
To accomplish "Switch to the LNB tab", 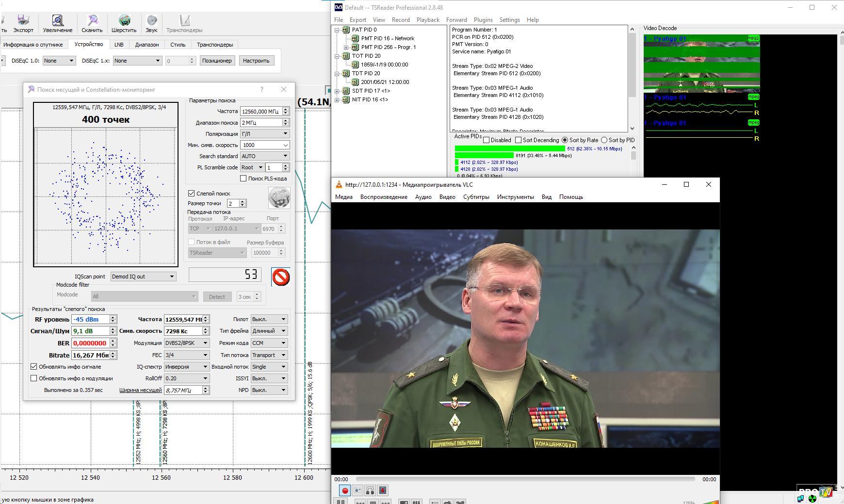I will (x=119, y=45).
